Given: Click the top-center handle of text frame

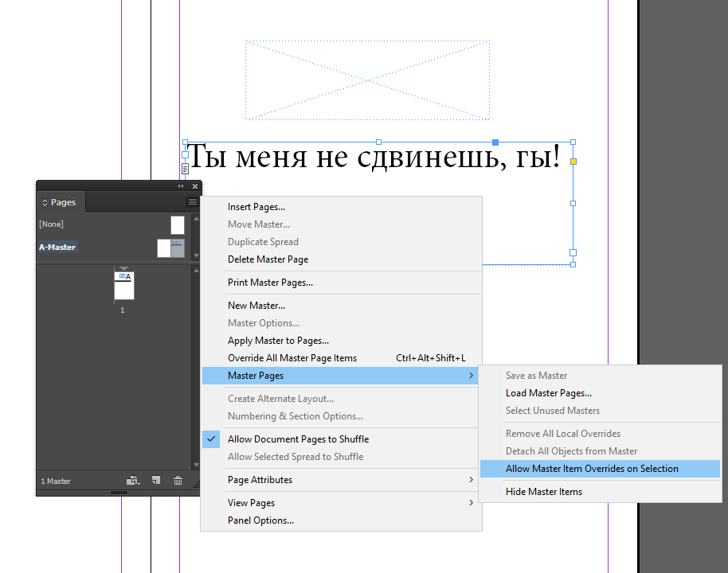Looking at the screenshot, I should (x=379, y=142).
